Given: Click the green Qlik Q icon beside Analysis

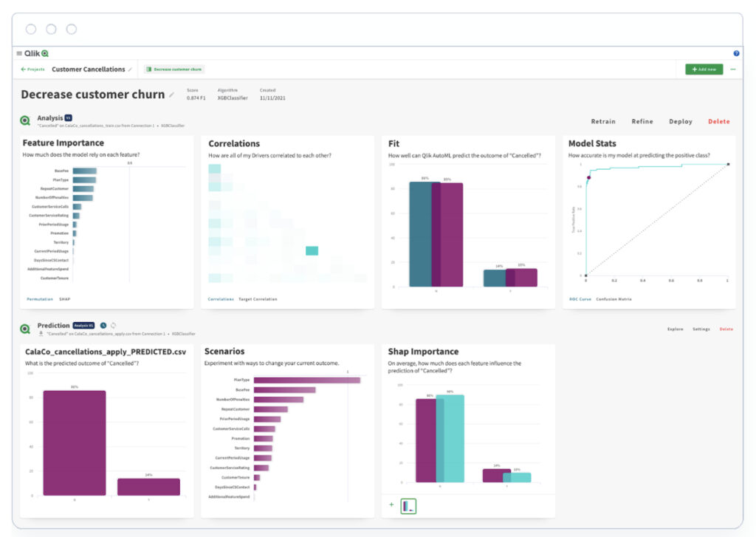Looking at the screenshot, I should [24, 118].
